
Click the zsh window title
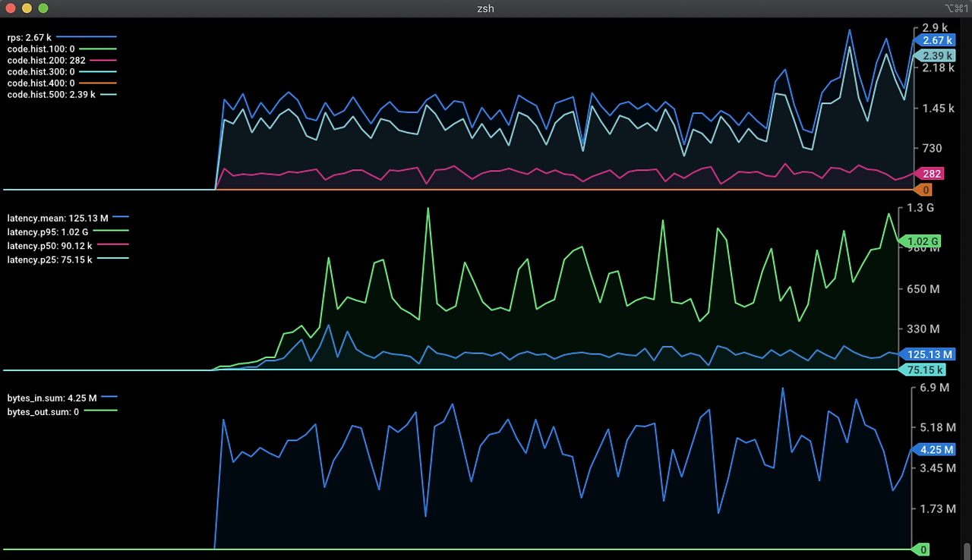[486, 8]
